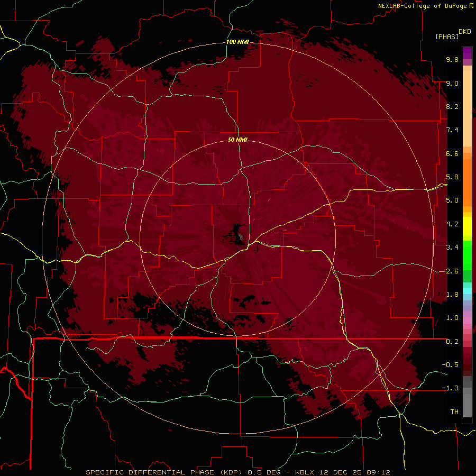Click the light peach segment of the color bar
The image size is (476, 476).
[x=467, y=109]
